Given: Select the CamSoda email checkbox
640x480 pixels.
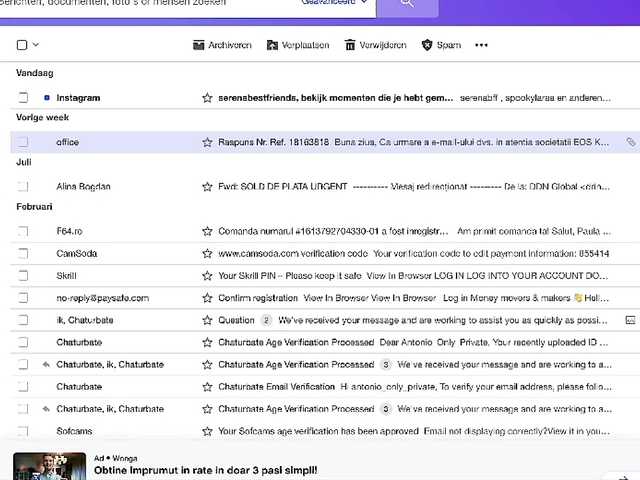Looking at the screenshot, I should (23, 253).
